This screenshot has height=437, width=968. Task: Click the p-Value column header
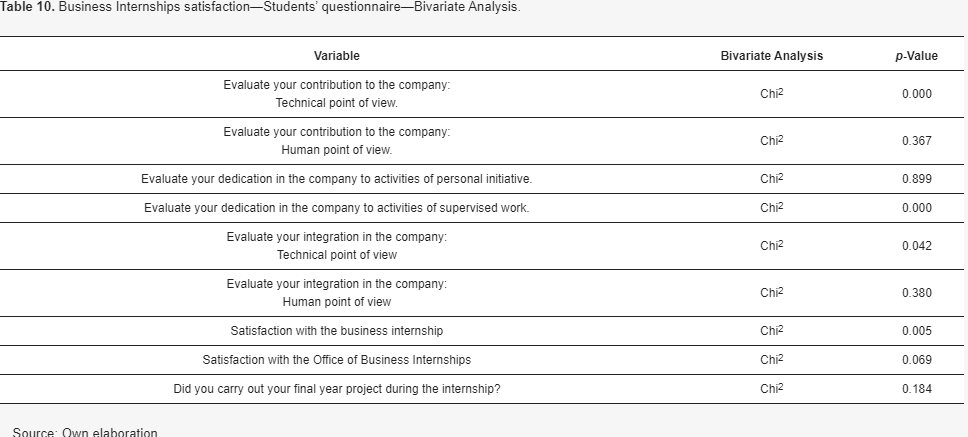[x=916, y=56]
